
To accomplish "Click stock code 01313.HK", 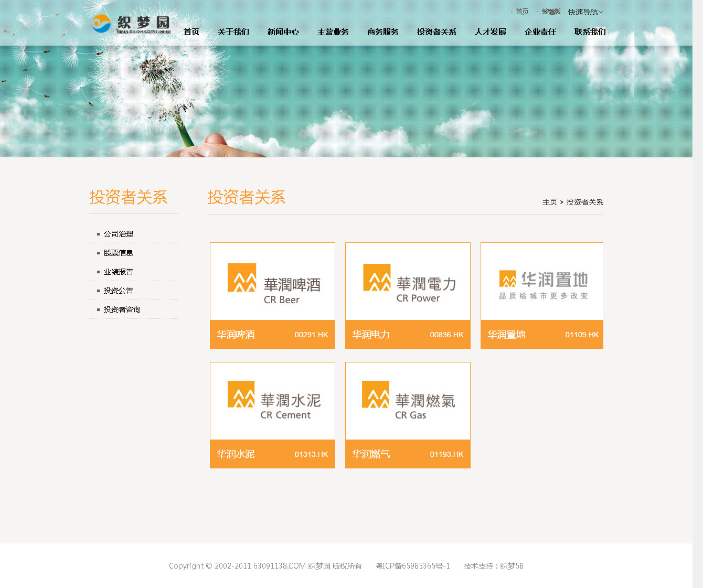I will [311, 454].
